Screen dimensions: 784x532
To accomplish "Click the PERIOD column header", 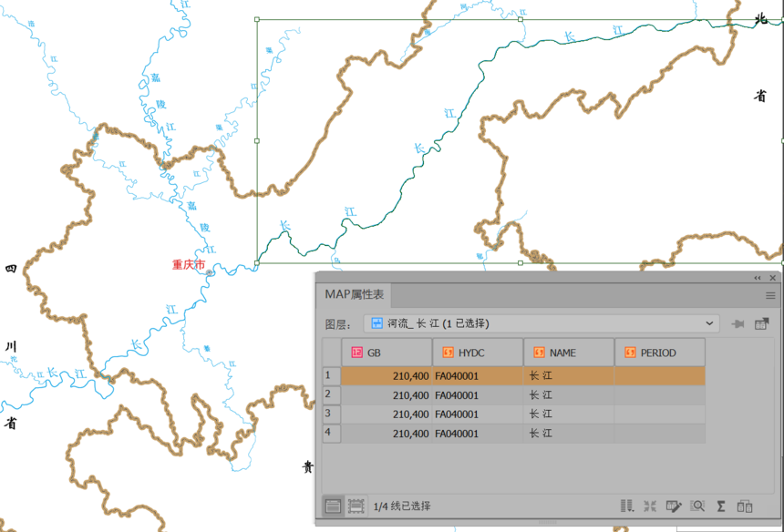I will (x=660, y=353).
